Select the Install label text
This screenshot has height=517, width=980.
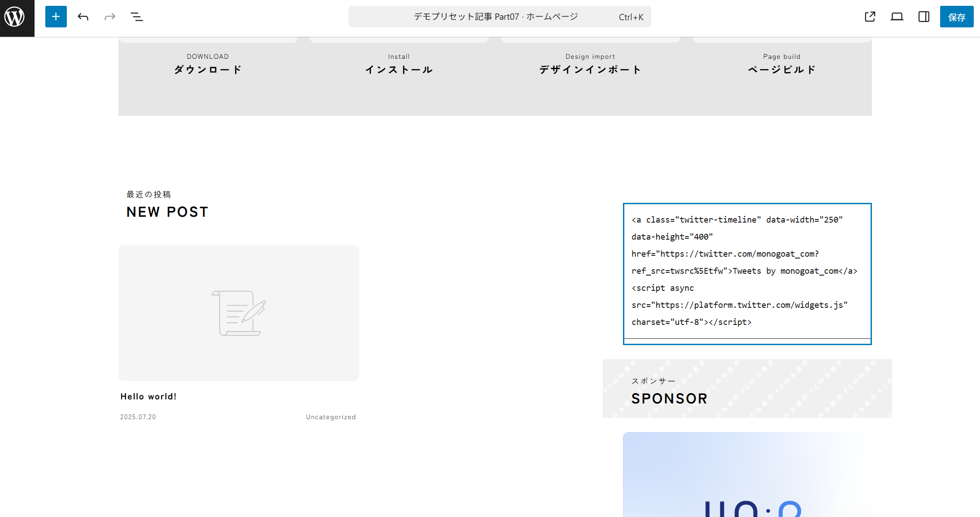[399, 57]
